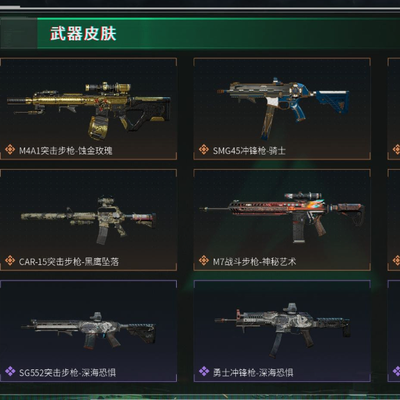Screen dimensions: 400x400
Task: Click the orange rarity icon beside M7战斗步枪-神秘艺术
Action: pos(204,260)
